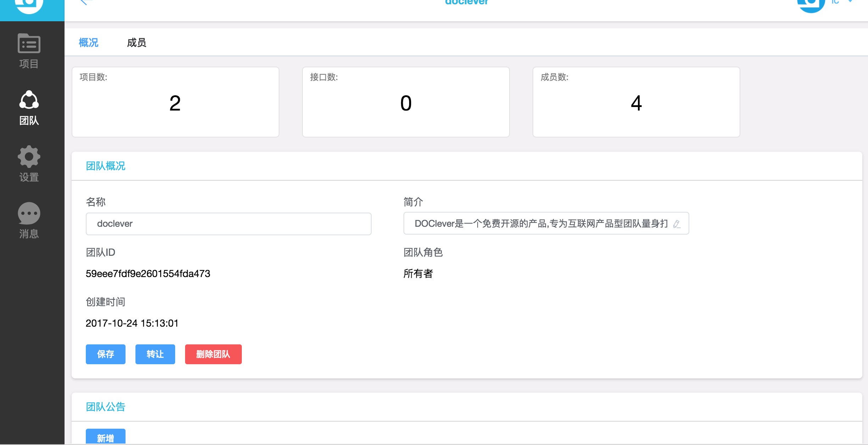
Task: Click the 团队概况 section heading
Action: [106, 166]
